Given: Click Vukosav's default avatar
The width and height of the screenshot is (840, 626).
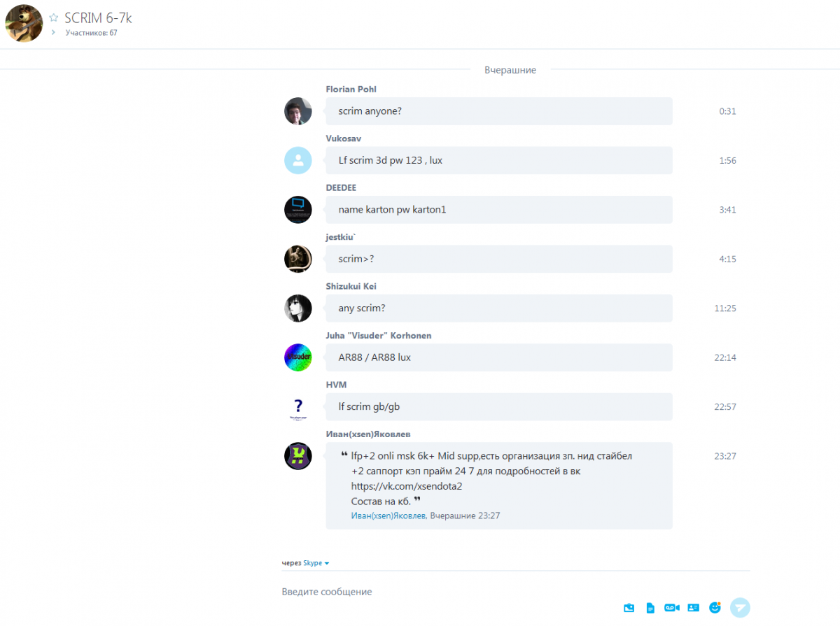Looking at the screenshot, I should click(297, 160).
